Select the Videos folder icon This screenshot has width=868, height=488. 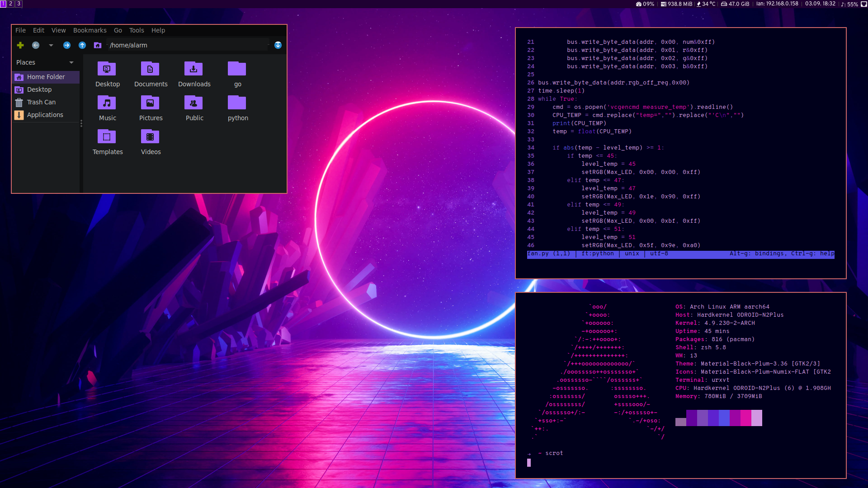[x=150, y=137]
